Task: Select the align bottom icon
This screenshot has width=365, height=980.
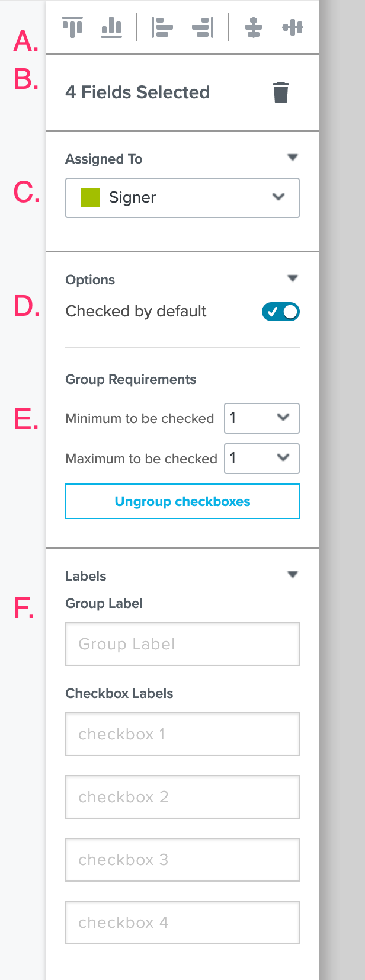Action: (x=111, y=27)
